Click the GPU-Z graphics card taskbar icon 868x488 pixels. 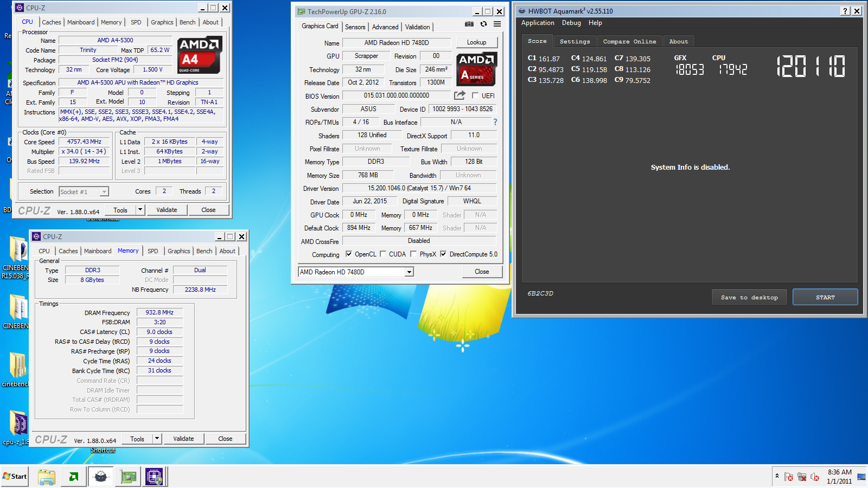pyautogui.click(x=128, y=477)
